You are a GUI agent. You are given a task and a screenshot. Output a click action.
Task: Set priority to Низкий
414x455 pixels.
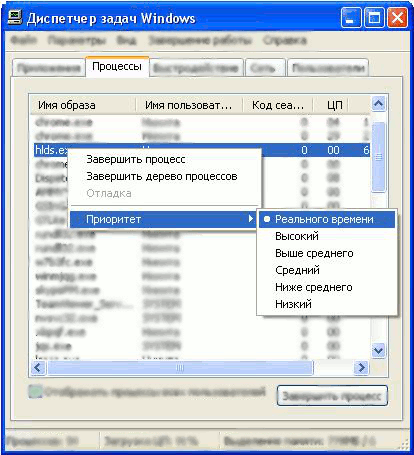click(x=327, y=304)
